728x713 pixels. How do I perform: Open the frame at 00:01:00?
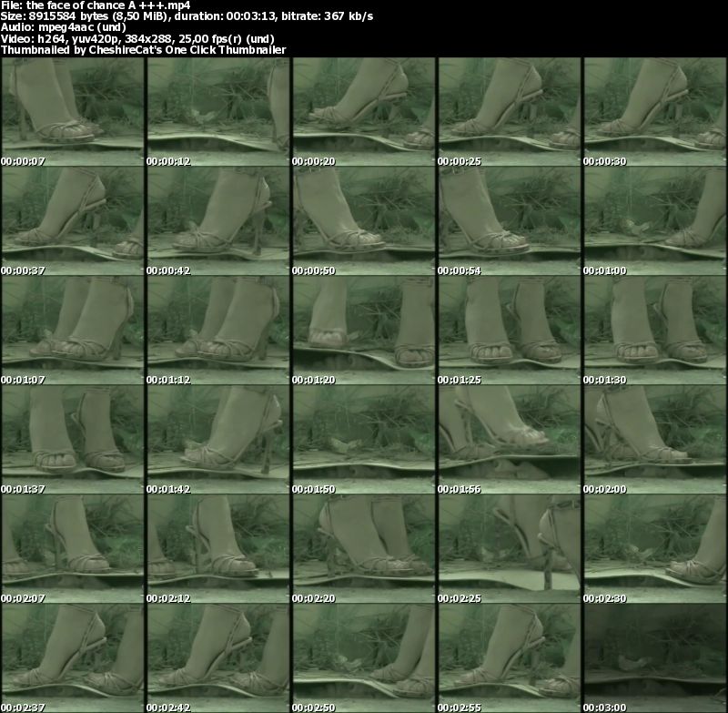tap(655, 221)
